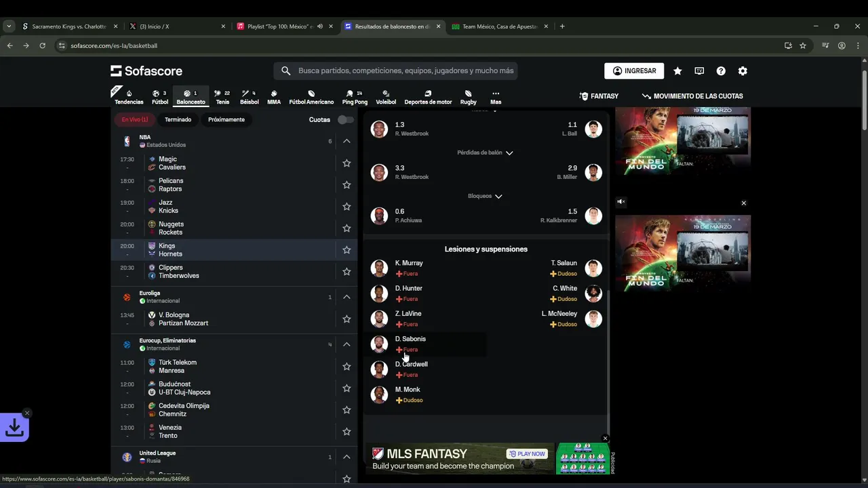Favorite the Pelicans vs Raptors game

coord(347,185)
